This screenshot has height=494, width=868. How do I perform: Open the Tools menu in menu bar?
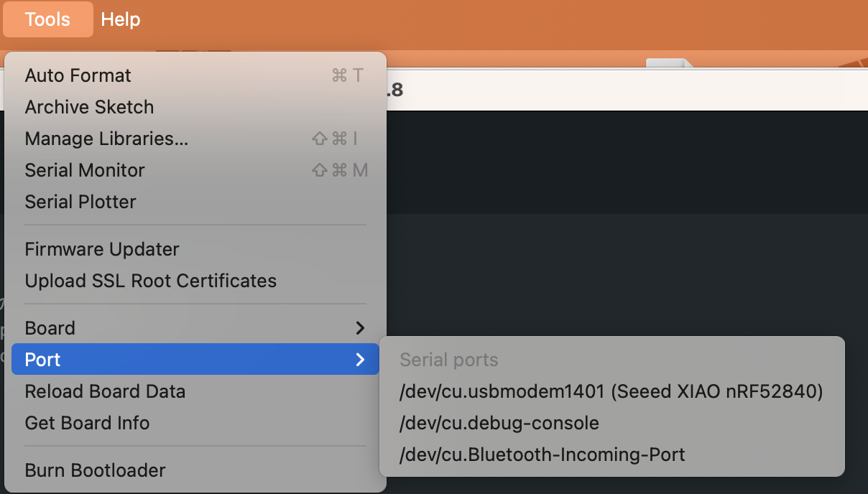point(47,19)
